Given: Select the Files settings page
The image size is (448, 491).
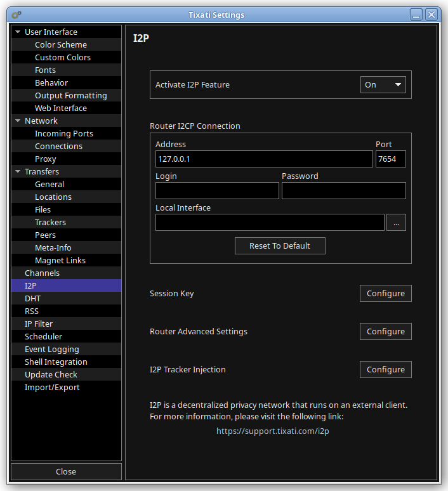Looking at the screenshot, I should 66,209.
